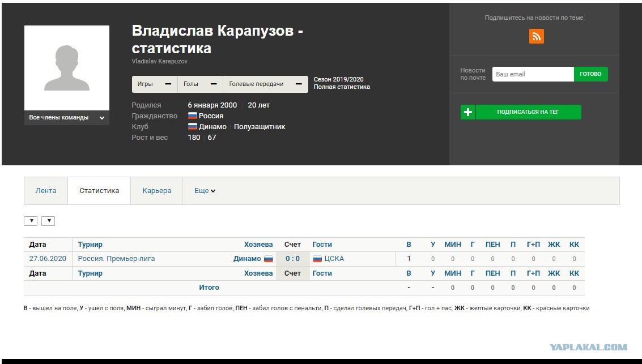Click the flag icon next to Динамо in the match row
Viewport: 642px width, 364px height.
(269, 259)
